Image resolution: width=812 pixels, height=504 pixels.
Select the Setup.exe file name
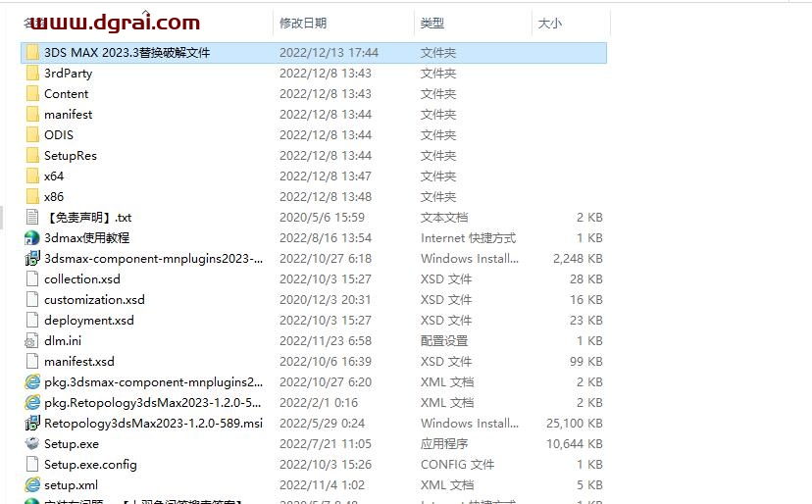(x=72, y=444)
